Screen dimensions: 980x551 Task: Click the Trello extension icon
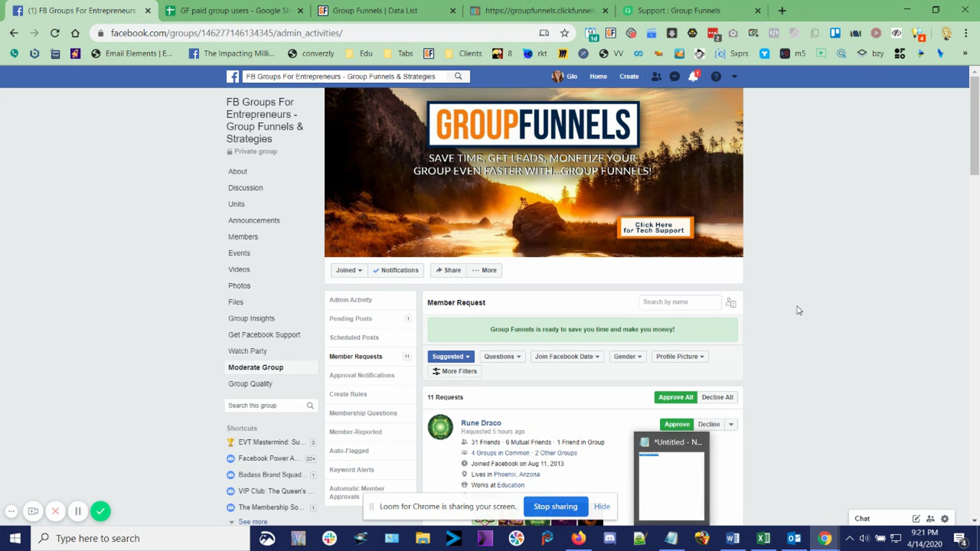coord(835,33)
